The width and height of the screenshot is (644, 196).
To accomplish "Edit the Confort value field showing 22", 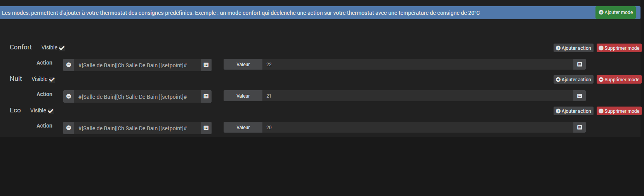I will pos(418,65).
